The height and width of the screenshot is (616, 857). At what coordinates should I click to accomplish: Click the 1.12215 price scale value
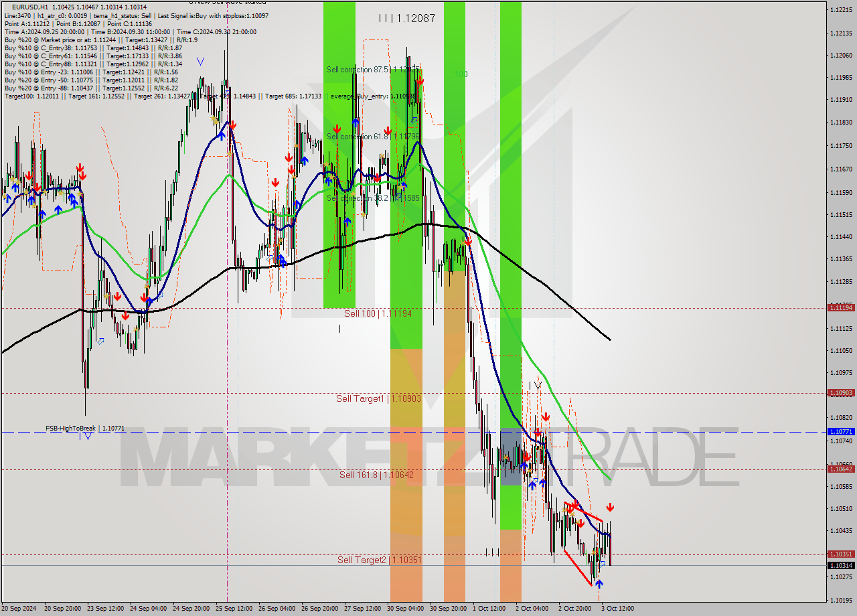[x=841, y=10]
